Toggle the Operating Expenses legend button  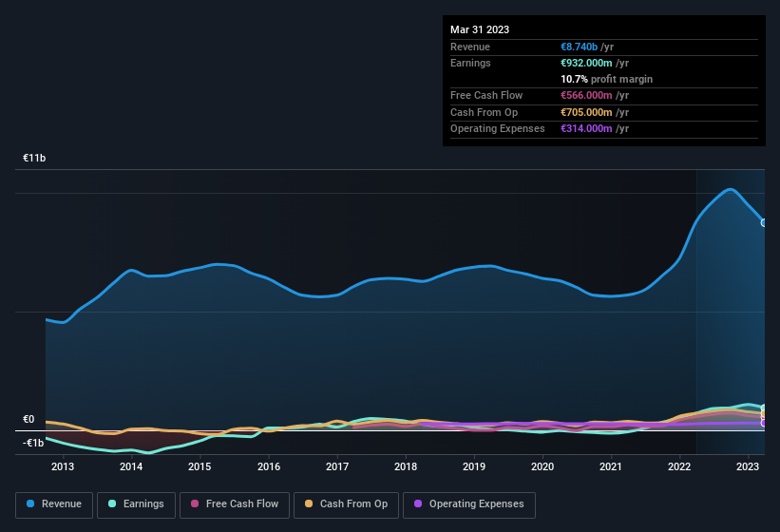[468, 504]
